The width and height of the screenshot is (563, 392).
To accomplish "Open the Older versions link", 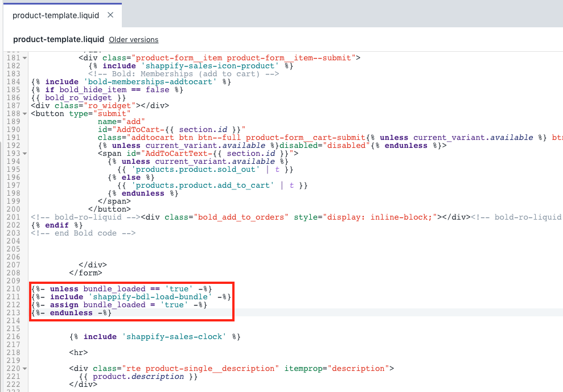I will (134, 39).
